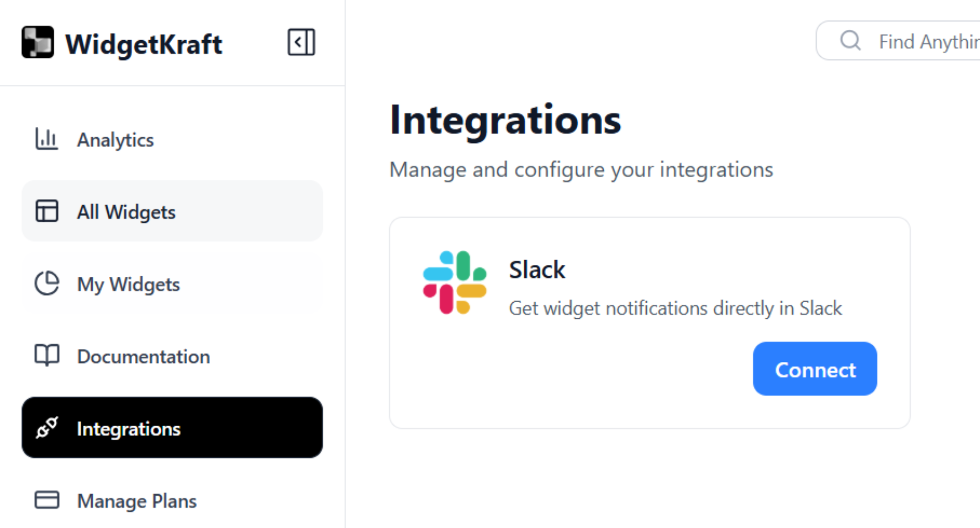
Task: Click the Documentation book icon
Action: [x=47, y=356]
